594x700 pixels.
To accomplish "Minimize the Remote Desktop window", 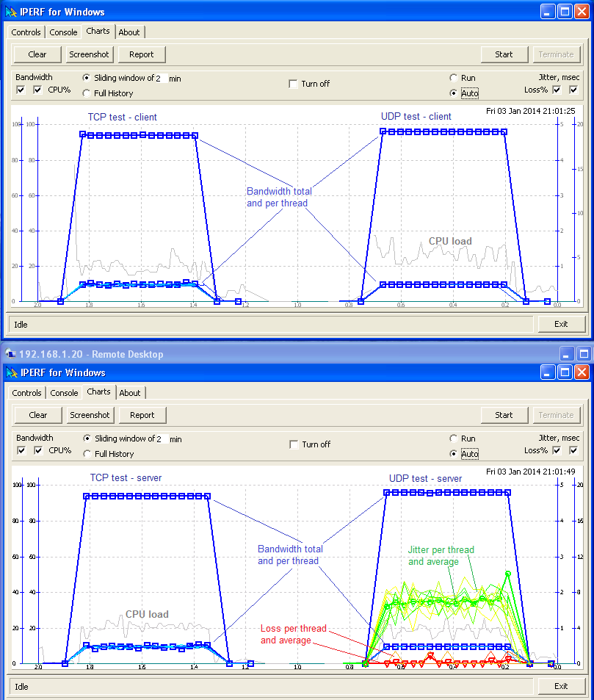I will (566, 354).
